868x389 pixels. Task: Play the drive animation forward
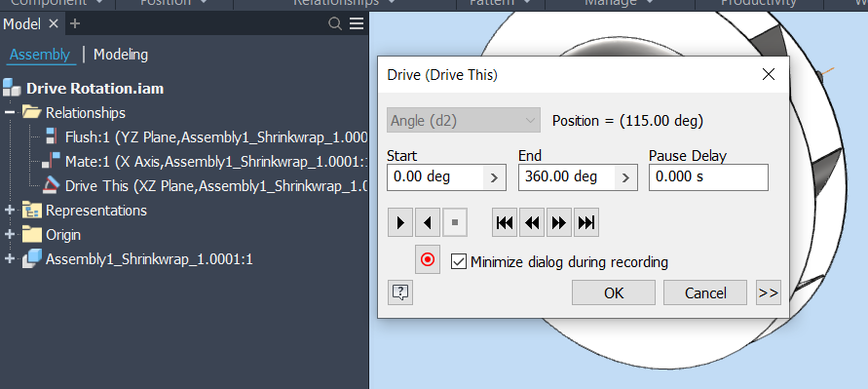pos(400,222)
